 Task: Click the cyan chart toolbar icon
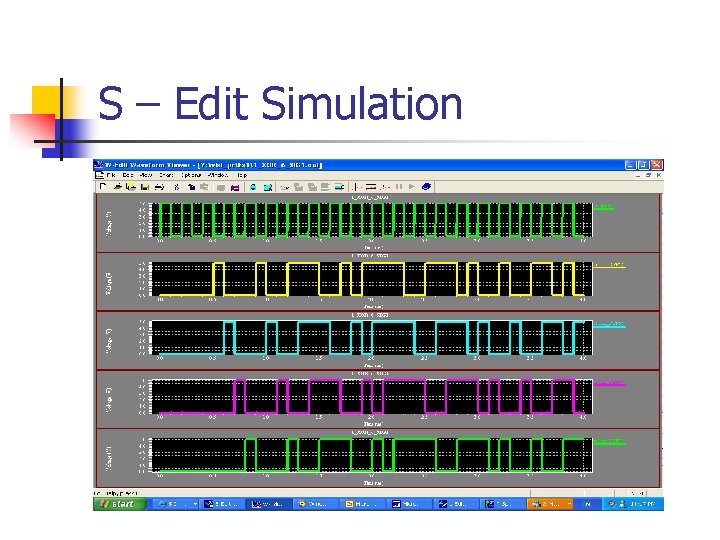pyautogui.click(x=268, y=187)
